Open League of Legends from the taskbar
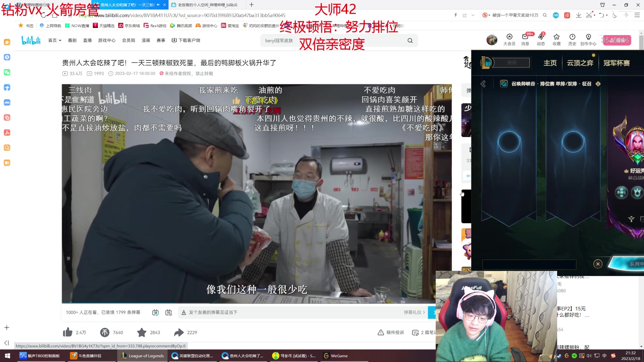Viewport: 644px width, 362px height. tap(143, 356)
